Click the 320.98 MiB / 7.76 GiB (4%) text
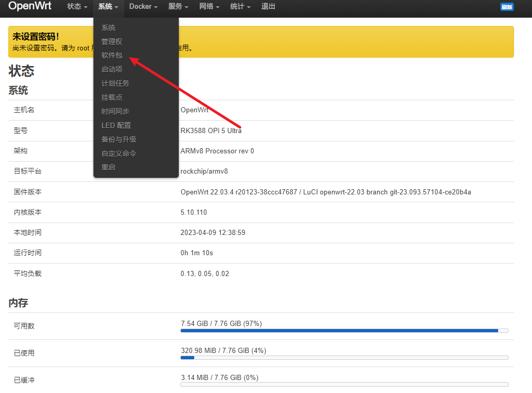 pyautogui.click(x=223, y=350)
